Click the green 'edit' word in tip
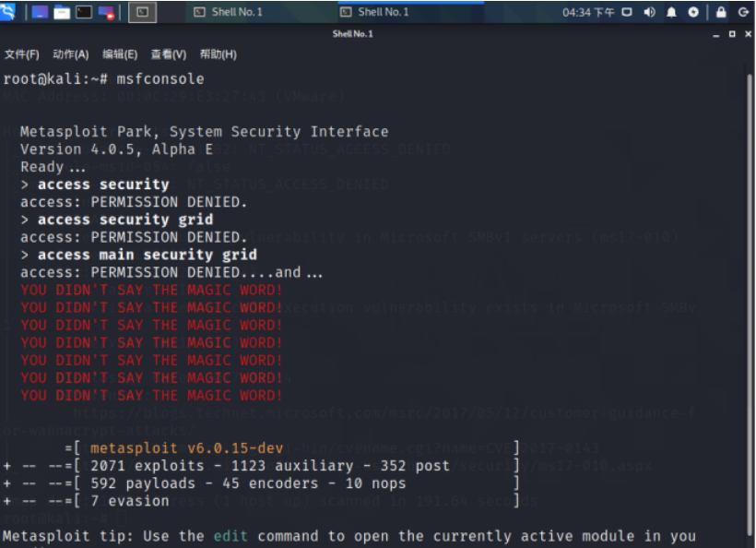This screenshot has width=756, height=548. click(x=230, y=536)
